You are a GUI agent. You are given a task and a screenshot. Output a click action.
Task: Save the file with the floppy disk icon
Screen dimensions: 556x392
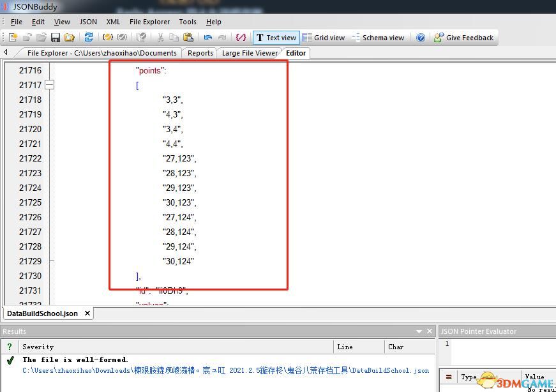pos(56,37)
